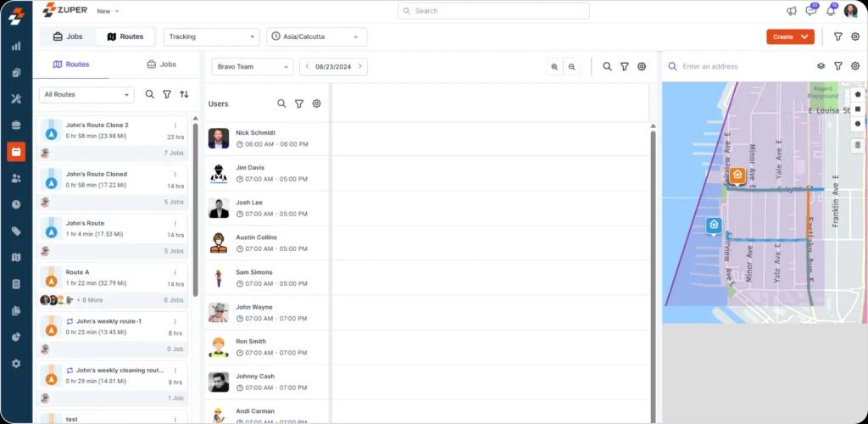Select the calendar dispatch icon in sidebar
The image size is (868, 424).
click(x=15, y=152)
